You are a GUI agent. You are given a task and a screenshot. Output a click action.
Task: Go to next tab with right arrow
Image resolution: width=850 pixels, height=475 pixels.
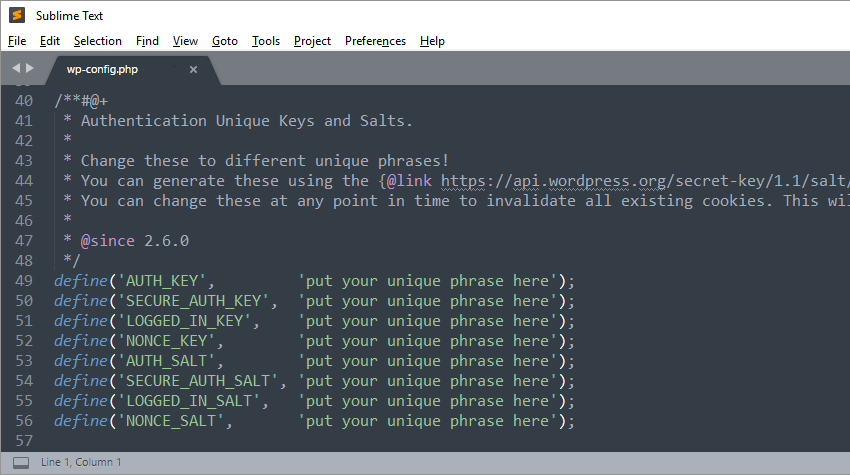30,68
